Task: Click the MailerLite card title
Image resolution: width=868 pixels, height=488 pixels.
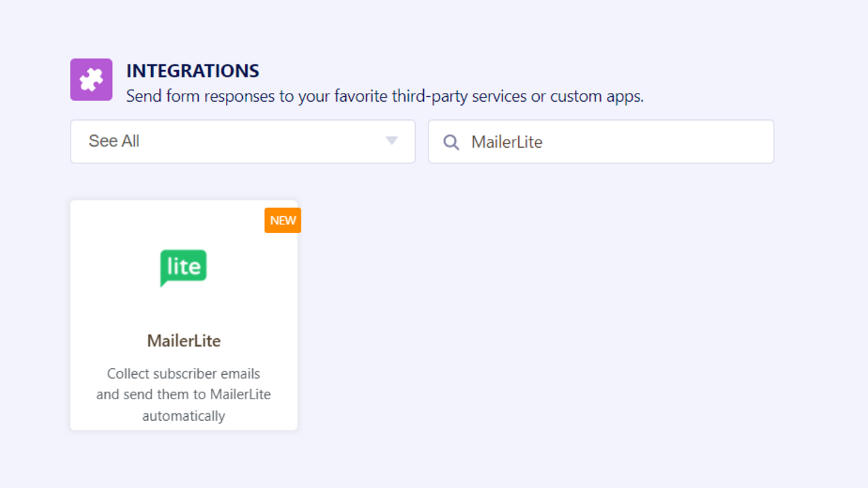Action: tap(184, 341)
